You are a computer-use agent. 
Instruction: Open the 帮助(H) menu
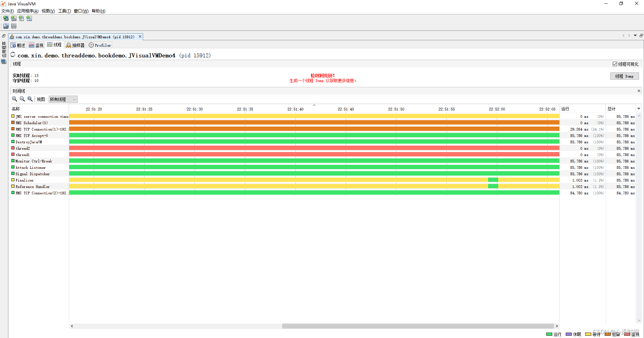98,11
